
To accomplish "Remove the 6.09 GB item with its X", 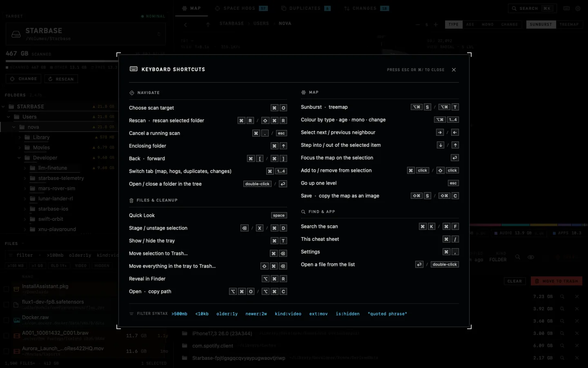I will pos(577,346).
